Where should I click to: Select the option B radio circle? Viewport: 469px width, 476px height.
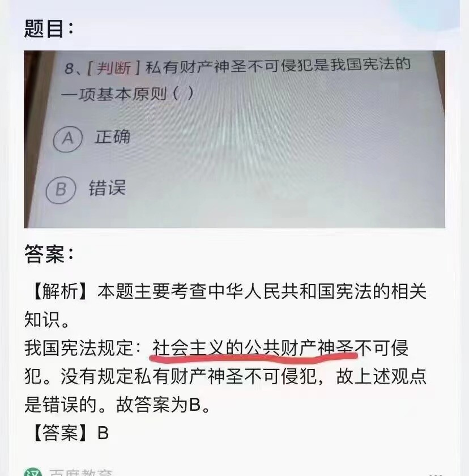coord(61,190)
